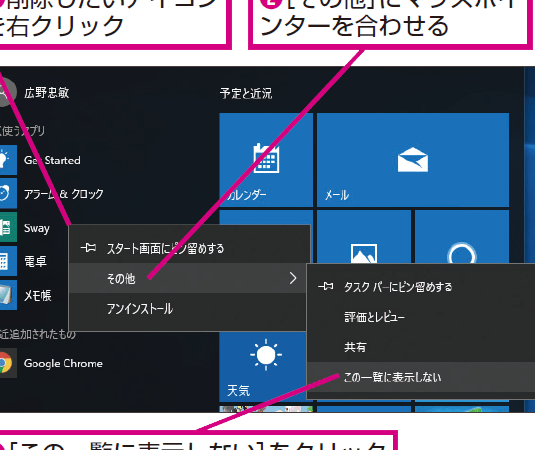535x450 pixels.
Task: Open the Weather (天気) tile
Action: tap(263, 367)
